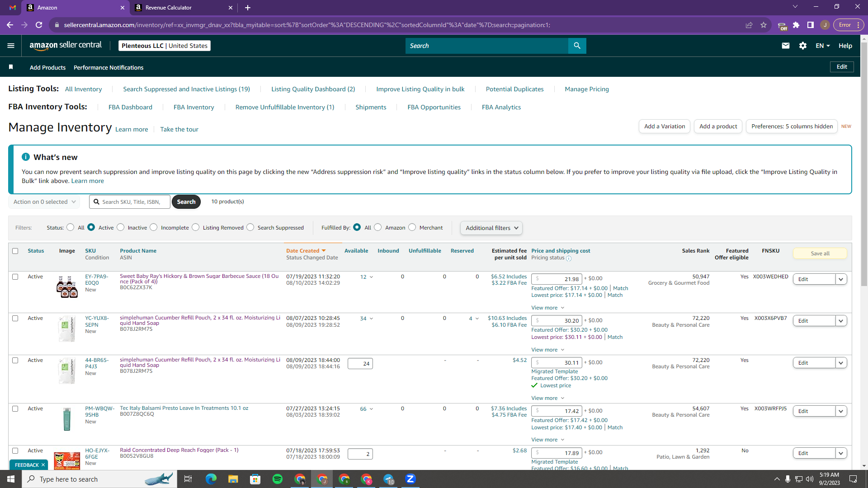The height and width of the screenshot is (488, 868).
Task: Click the Save all button
Action: tap(820, 253)
